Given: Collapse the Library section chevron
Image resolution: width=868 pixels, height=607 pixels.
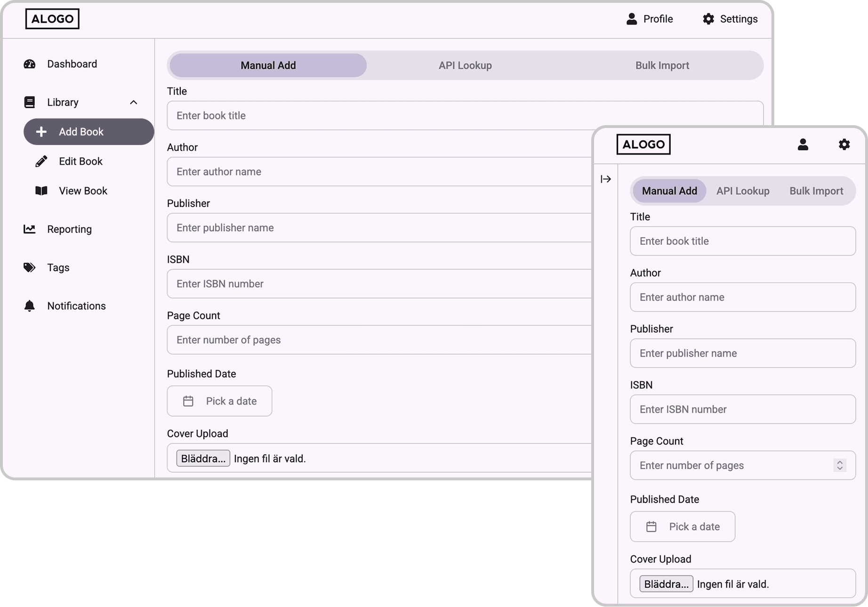Looking at the screenshot, I should click(x=134, y=102).
